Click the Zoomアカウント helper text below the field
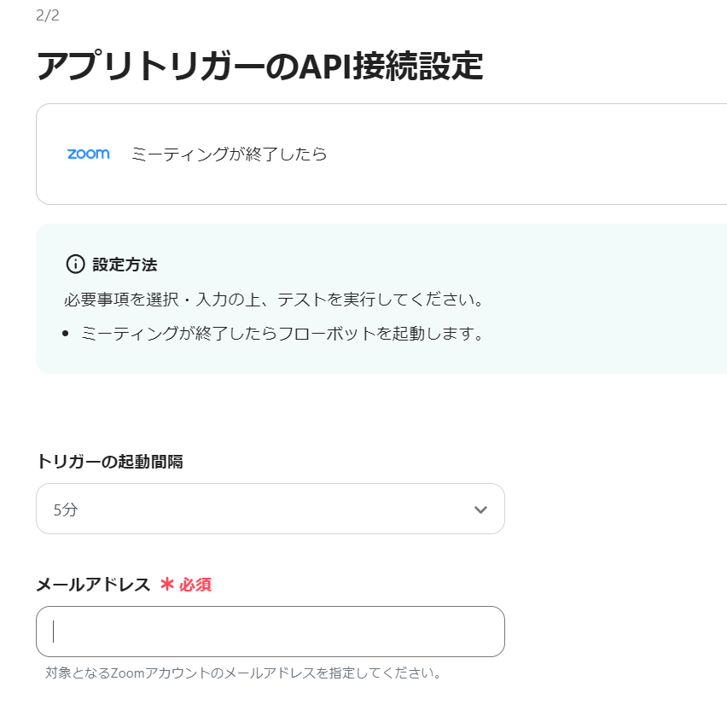 click(x=244, y=673)
